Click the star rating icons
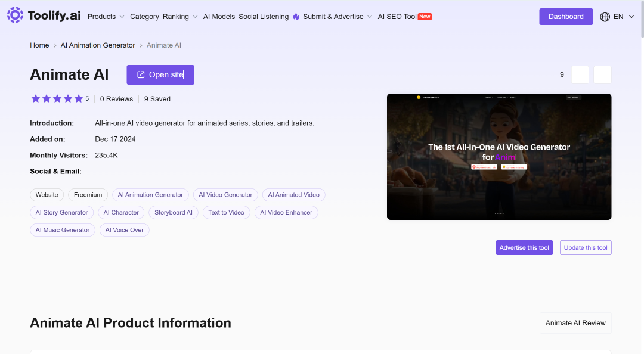This screenshot has width=644, height=354. click(x=57, y=98)
